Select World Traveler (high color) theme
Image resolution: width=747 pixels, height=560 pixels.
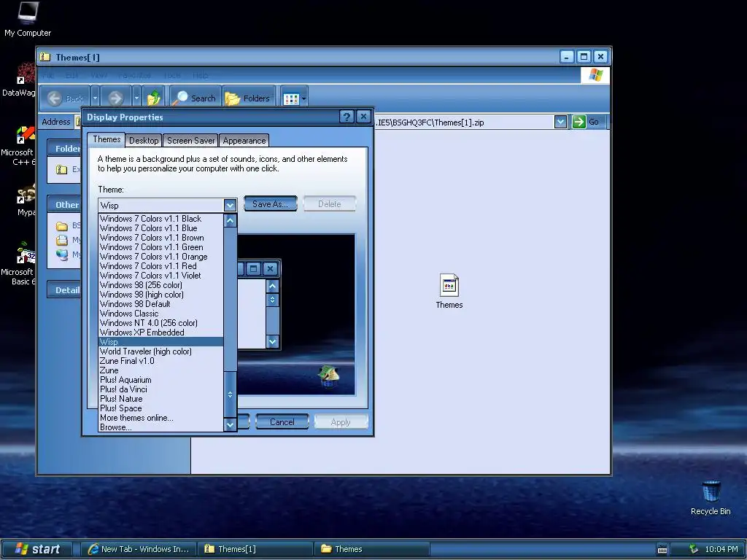(x=160, y=351)
